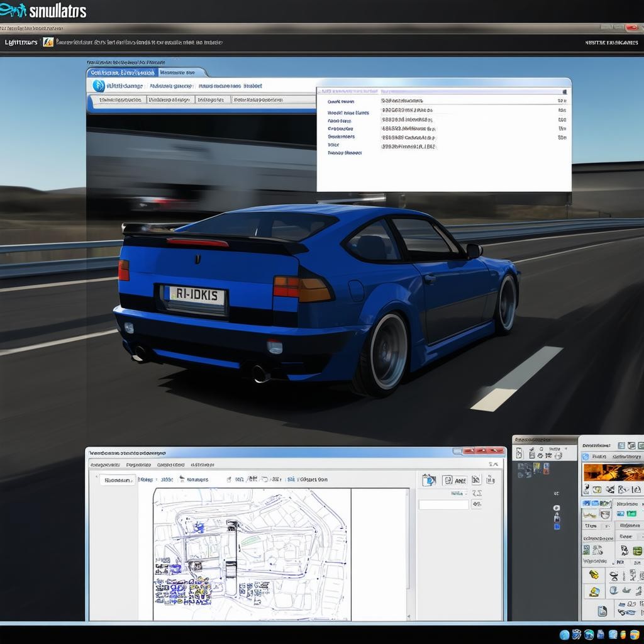Screen dimensions: 644x644
Task: Click the page icon at the palette bottom
Action: click(x=602, y=611)
